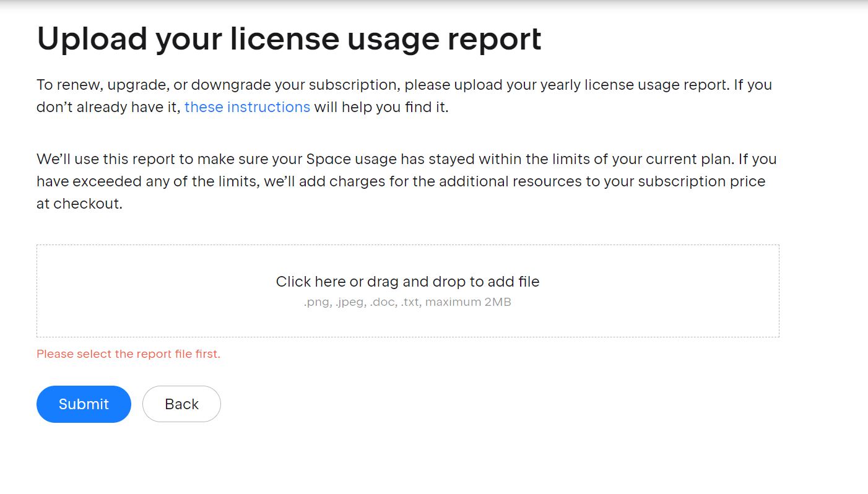Click "Click here or drag and drop to add file"
This screenshot has width=868, height=494.
coord(407,281)
